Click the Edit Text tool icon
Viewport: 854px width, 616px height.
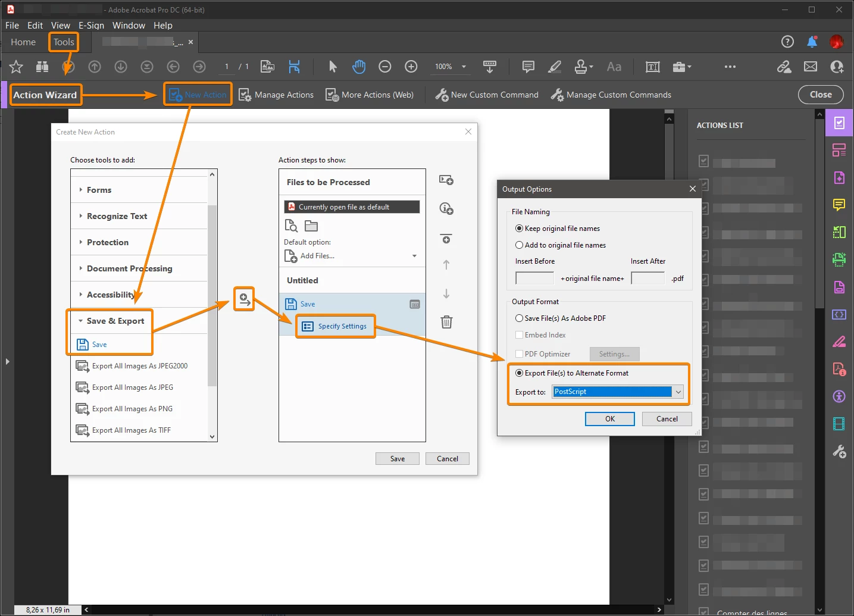pos(653,67)
